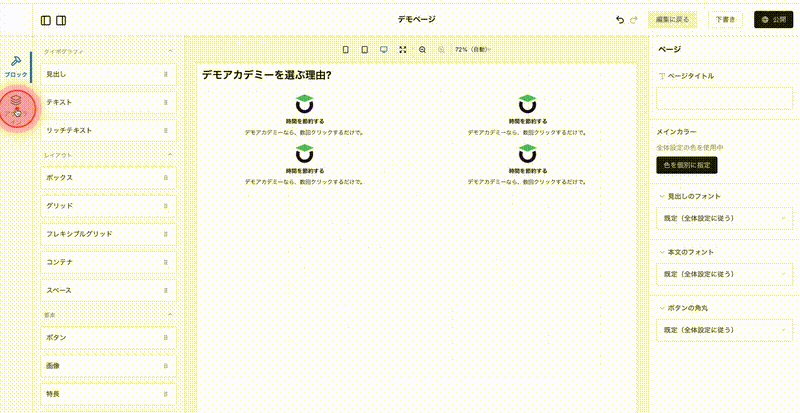Viewport: 800px width, 413px height.
Task: Click the 公開 publish button
Action: click(773, 20)
